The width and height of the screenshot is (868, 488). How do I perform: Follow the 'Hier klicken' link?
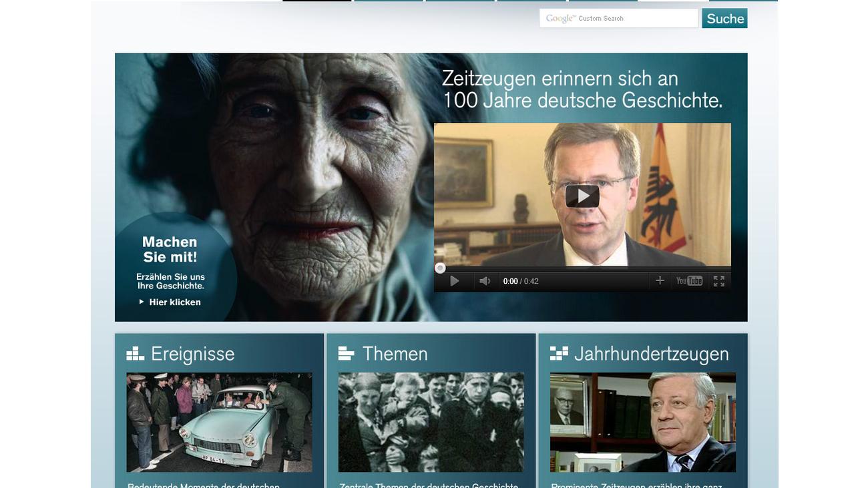coord(174,302)
